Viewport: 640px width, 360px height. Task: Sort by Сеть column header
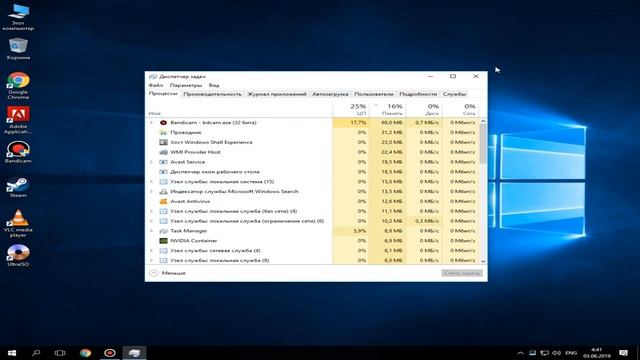coord(460,109)
